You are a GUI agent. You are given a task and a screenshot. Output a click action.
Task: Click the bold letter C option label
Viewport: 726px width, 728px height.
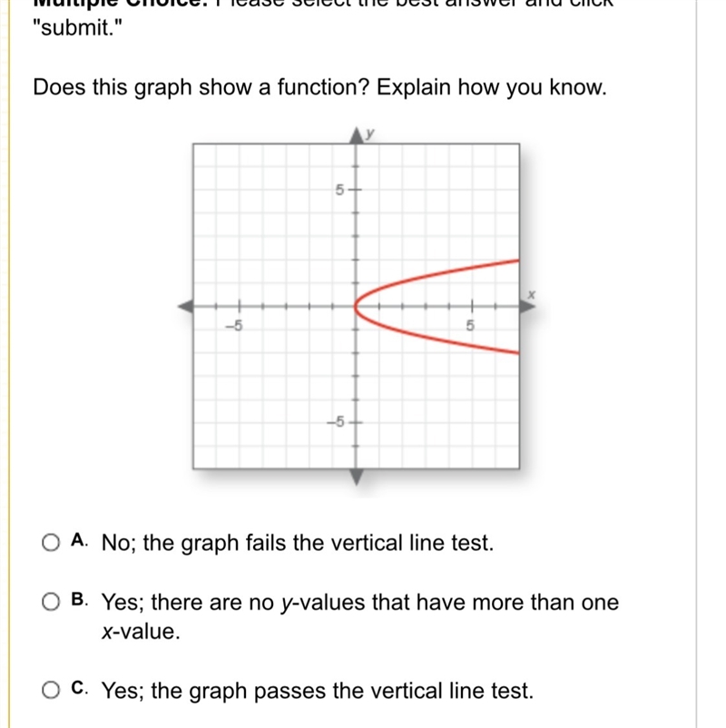[x=79, y=688]
